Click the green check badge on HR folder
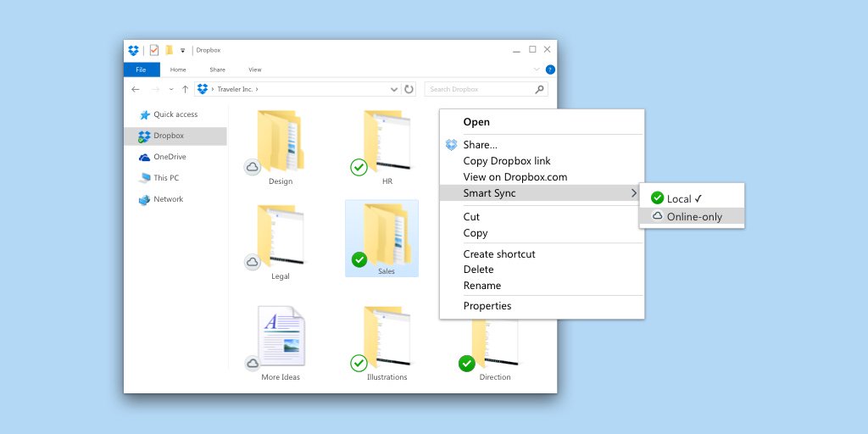 click(359, 167)
